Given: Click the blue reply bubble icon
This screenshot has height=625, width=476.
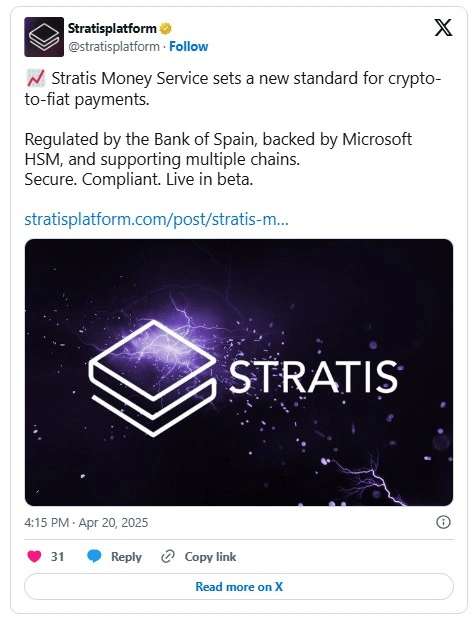Looking at the screenshot, I should coord(94,556).
